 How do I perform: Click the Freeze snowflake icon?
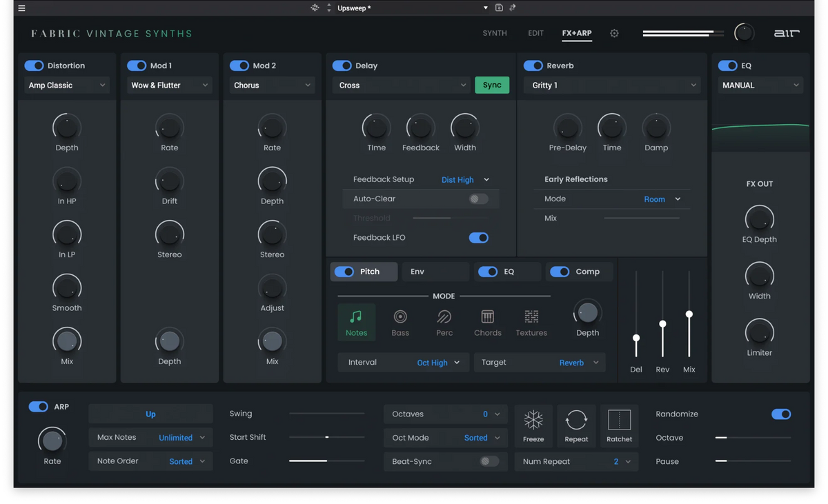pos(533,425)
